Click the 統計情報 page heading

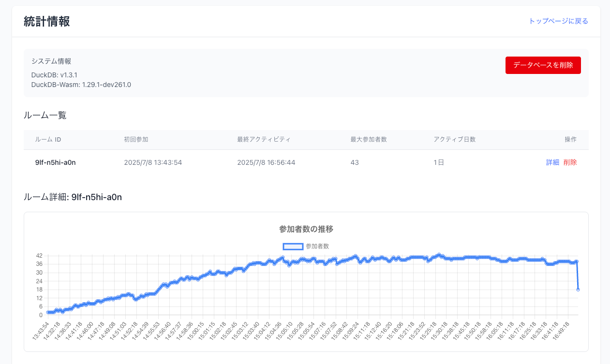[46, 22]
